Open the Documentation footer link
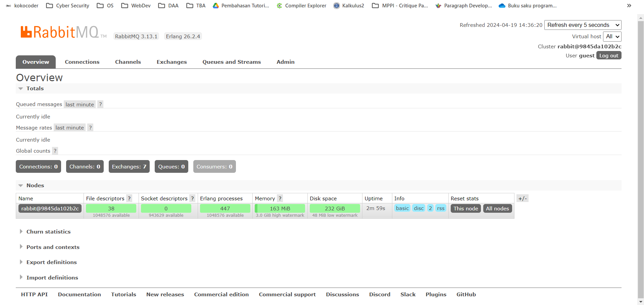The image size is (644, 305). pos(79,295)
